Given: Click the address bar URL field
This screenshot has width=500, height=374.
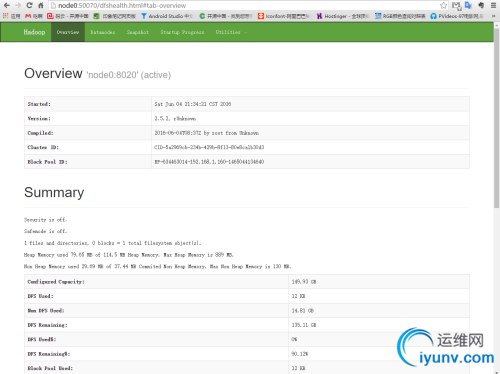Looking at the screenshot, I should (247, 5).
